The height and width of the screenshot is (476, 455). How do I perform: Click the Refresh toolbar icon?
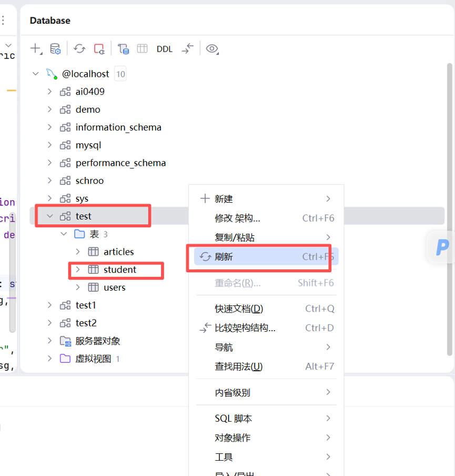79,48
